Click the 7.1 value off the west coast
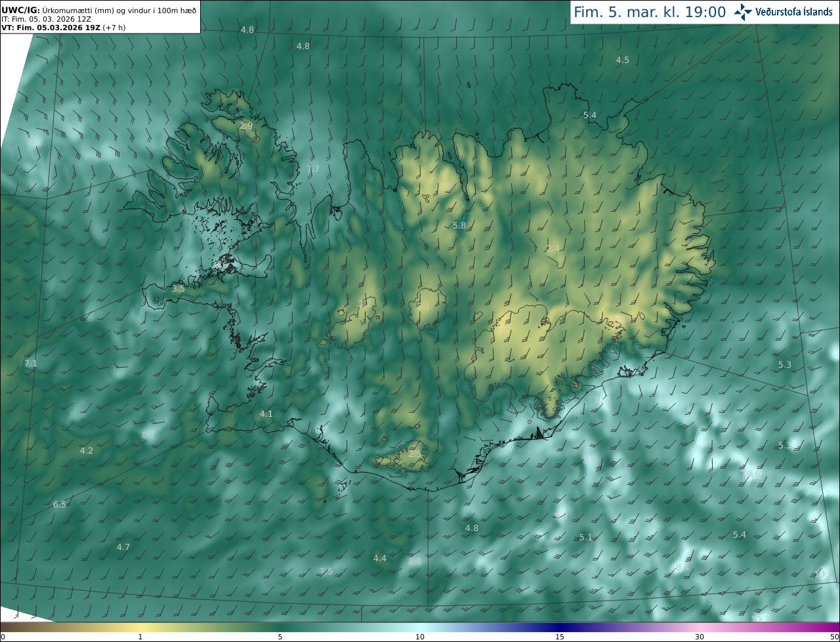Screen dimensions: 840x642 31,364
